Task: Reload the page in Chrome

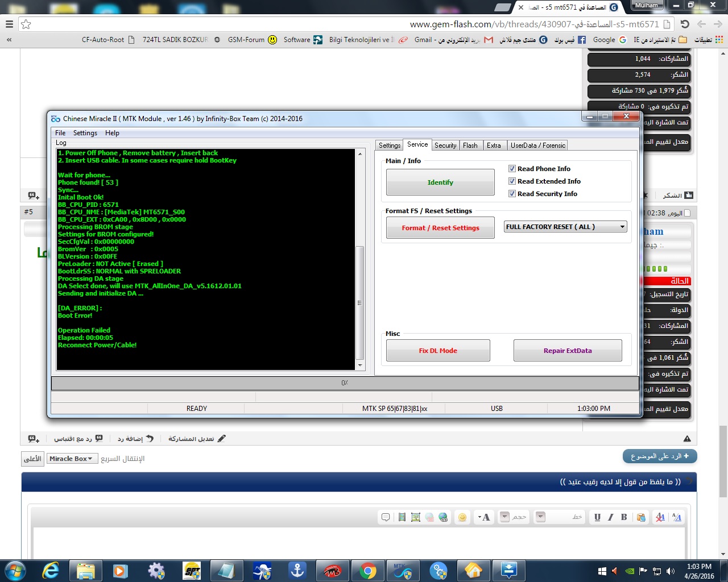Action: 685,24
